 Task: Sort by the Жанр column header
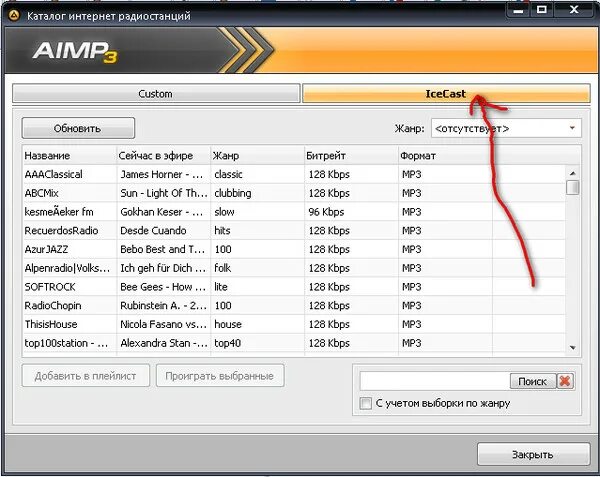click(x=258, y=156)
